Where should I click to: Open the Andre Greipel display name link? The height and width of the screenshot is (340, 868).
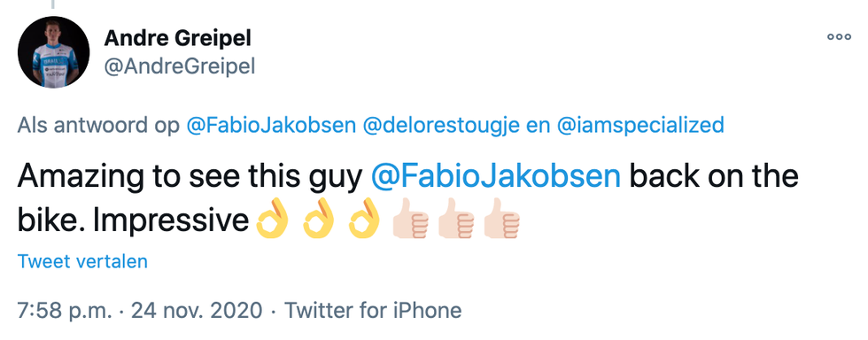tap(177, 38)
